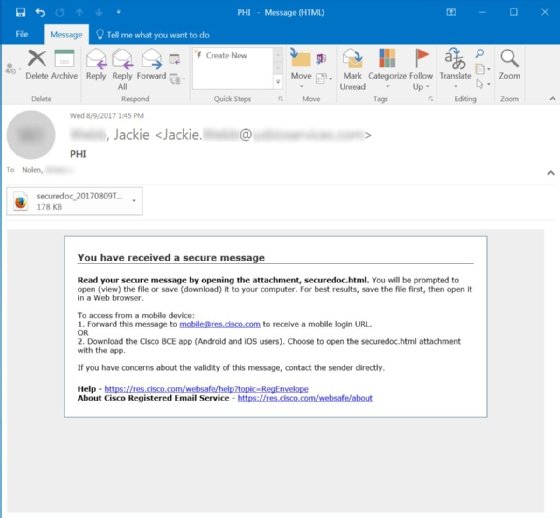Select the Message ribbon tab

(66, 35)
